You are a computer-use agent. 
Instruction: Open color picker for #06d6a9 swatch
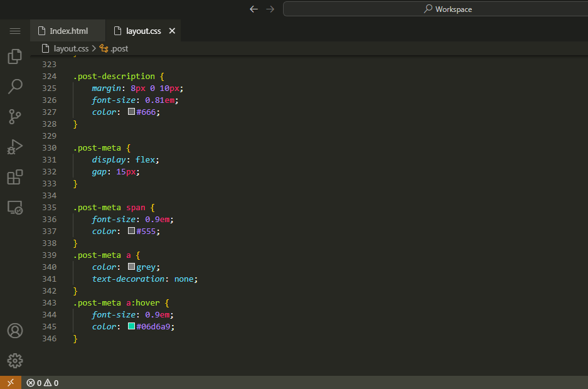click(x=131, y=326)
